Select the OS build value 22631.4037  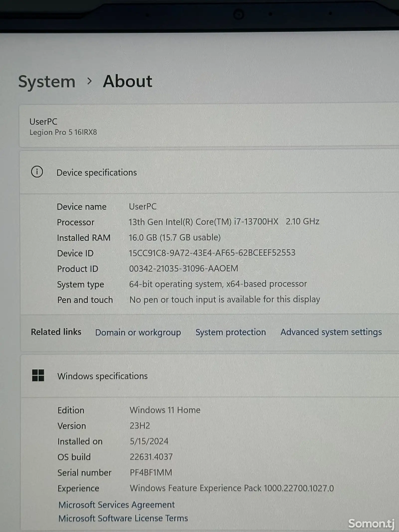coord(151,457)
